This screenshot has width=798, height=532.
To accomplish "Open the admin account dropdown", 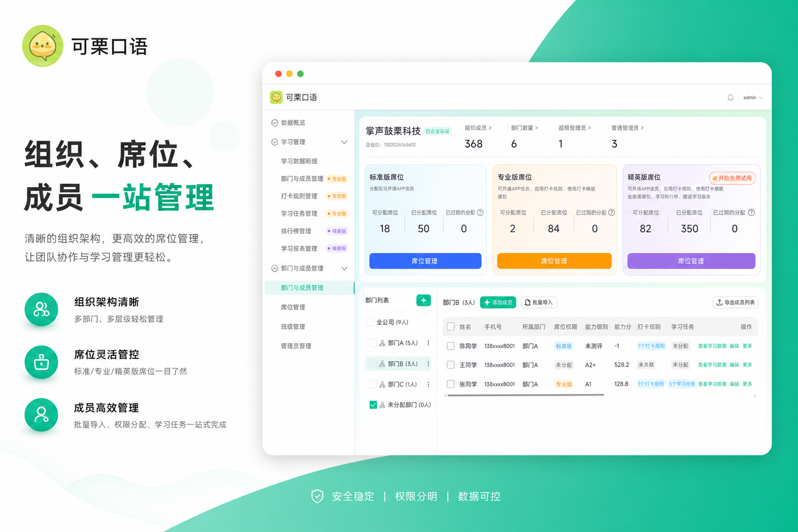I will (x=752, y=98).
